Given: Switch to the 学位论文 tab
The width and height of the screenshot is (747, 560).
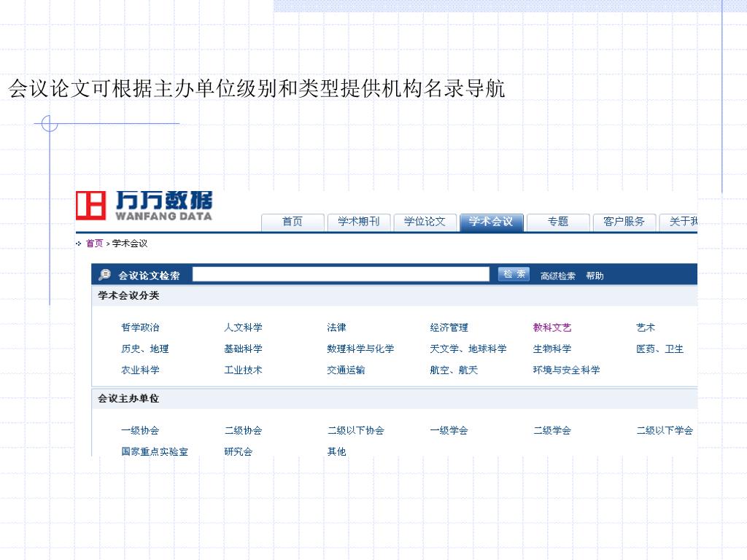Looking at the screenshot, I should pyautogui.click(x=425, y=222).
